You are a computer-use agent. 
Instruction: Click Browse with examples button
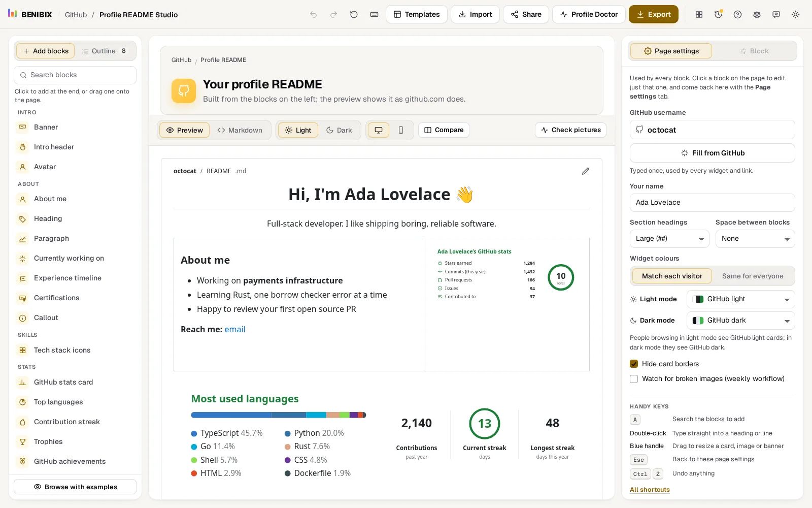[75, 487]
